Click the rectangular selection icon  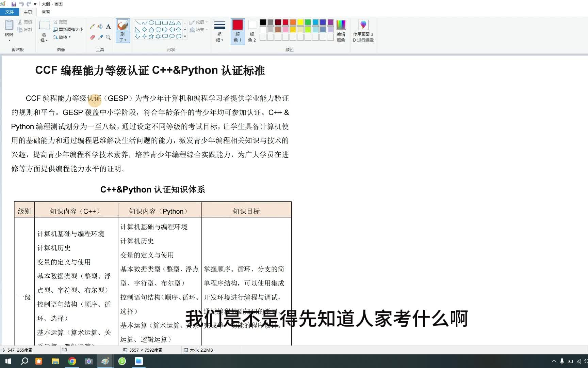tap(44, 25)
